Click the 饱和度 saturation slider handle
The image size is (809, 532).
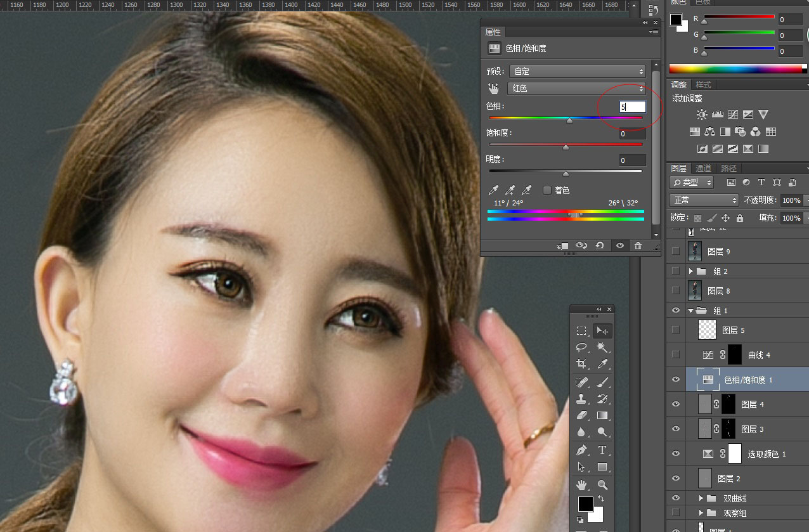pos(566,146)
